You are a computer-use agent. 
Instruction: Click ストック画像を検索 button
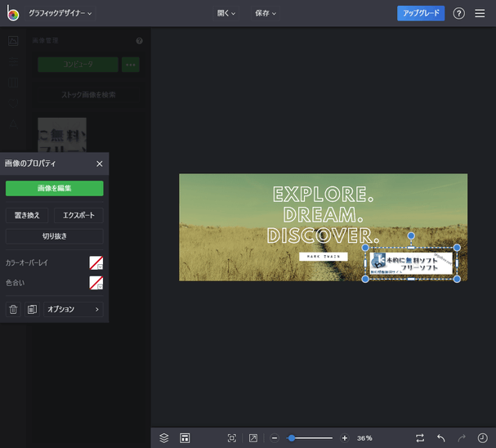coord(88,95)
